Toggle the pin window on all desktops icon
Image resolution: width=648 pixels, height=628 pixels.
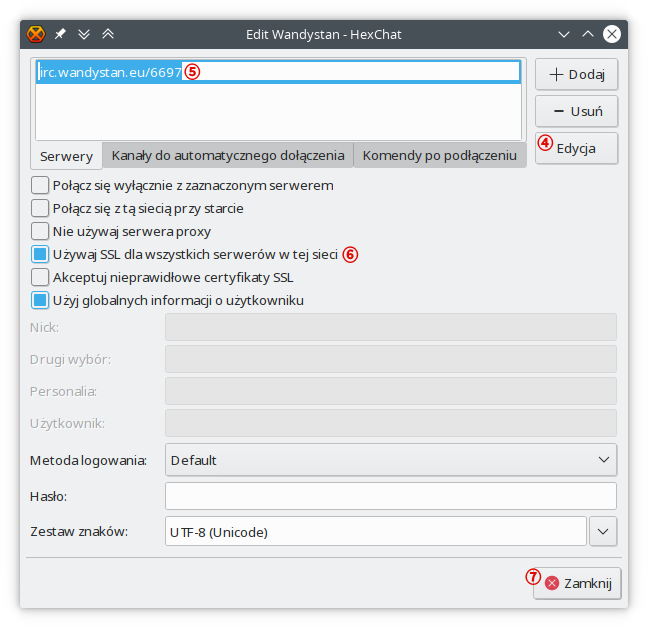pyautogui.click(x=60, y=34)
